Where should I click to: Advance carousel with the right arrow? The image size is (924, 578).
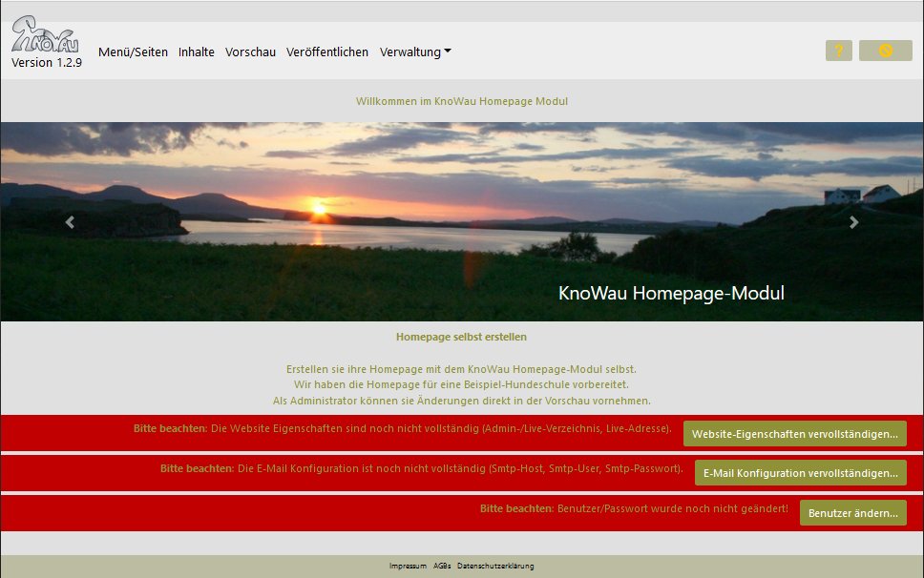pyautogui.click(x=854, y=222)
